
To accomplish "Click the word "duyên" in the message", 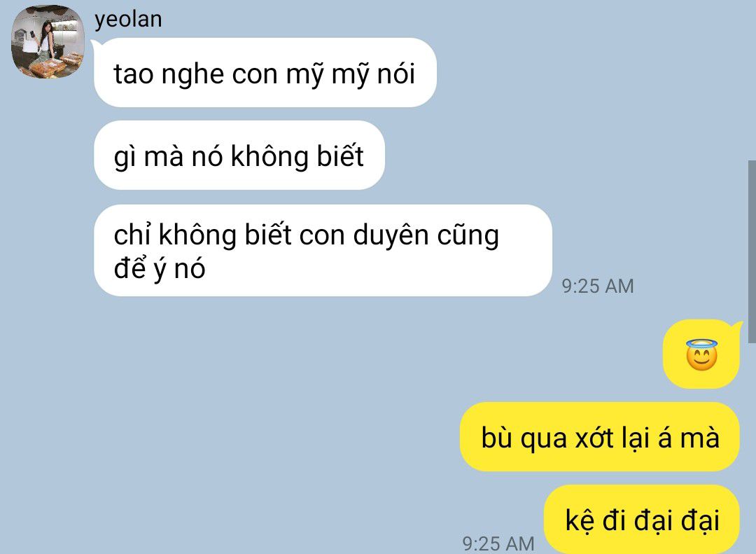I will tap(391, 237).
